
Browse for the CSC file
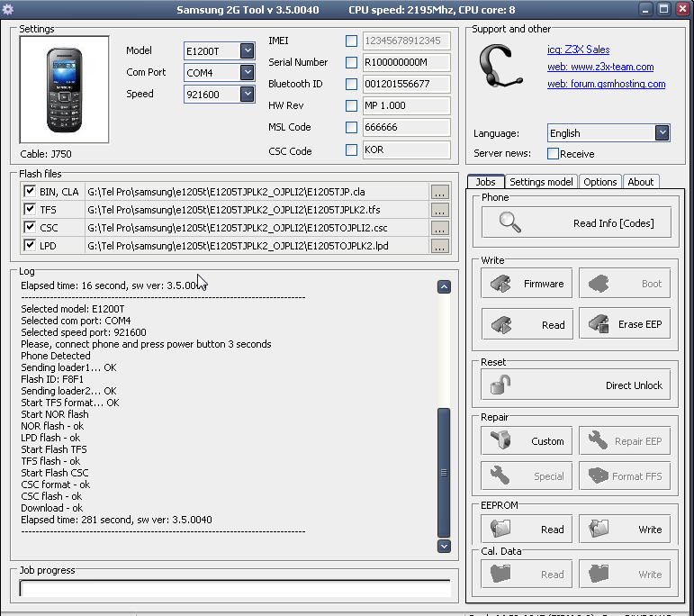(439, 228)
